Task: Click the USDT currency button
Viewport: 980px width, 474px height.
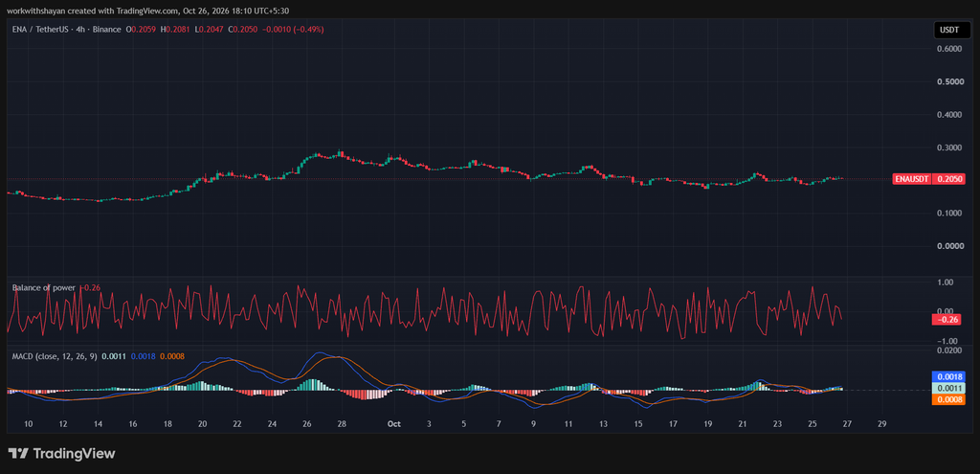Action: pos(951,30)
